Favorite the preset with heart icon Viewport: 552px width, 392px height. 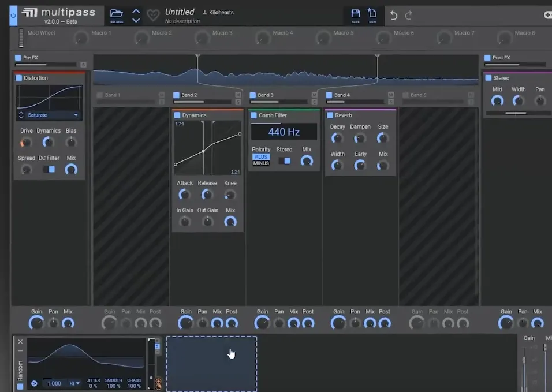tap(153, 16)
